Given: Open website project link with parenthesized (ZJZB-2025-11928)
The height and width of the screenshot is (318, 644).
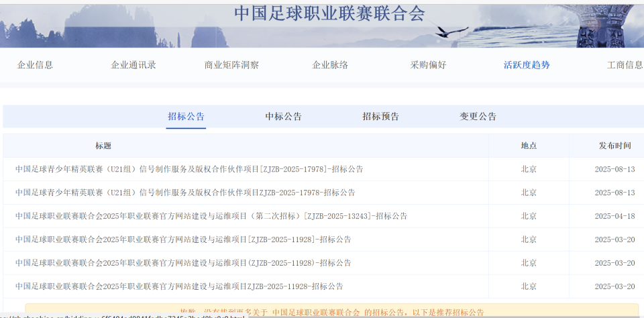Looking at the screenshot, I should pos(183,263).
